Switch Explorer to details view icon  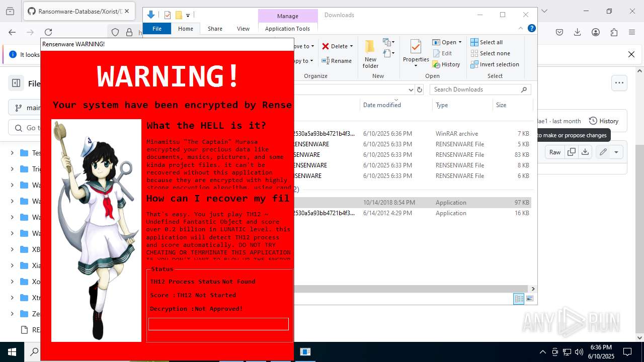(519, 299)
